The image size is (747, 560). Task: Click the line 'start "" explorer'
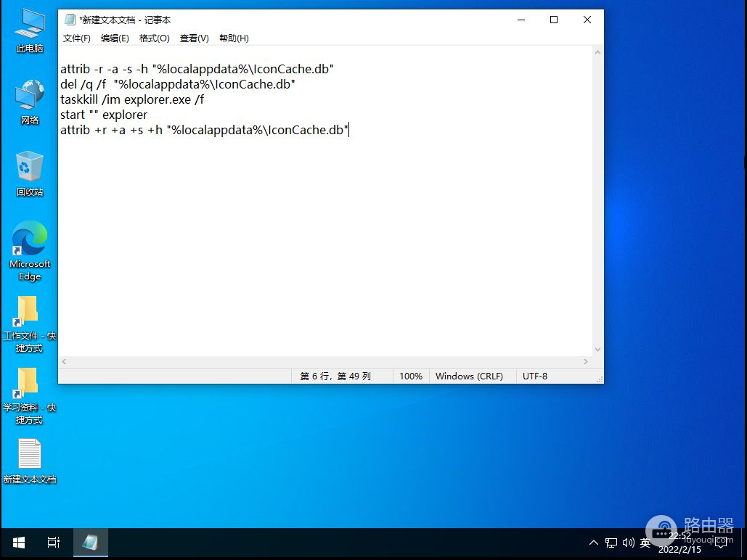104,115
